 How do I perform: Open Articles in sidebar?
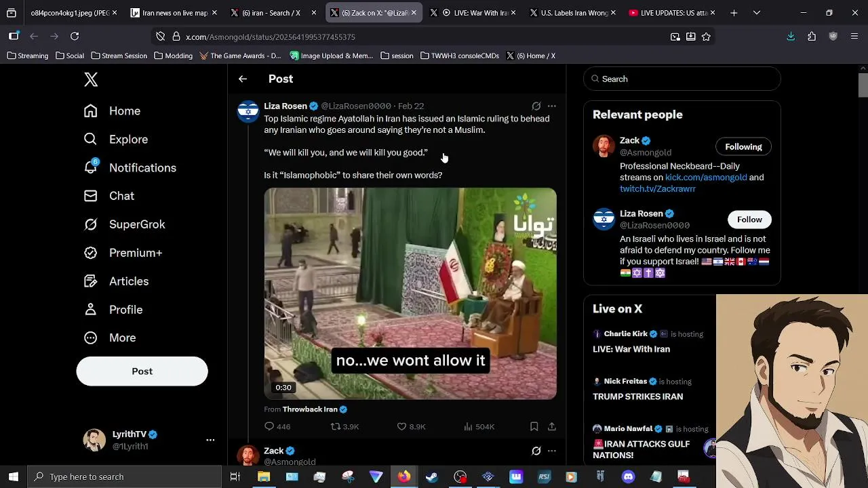116,281
